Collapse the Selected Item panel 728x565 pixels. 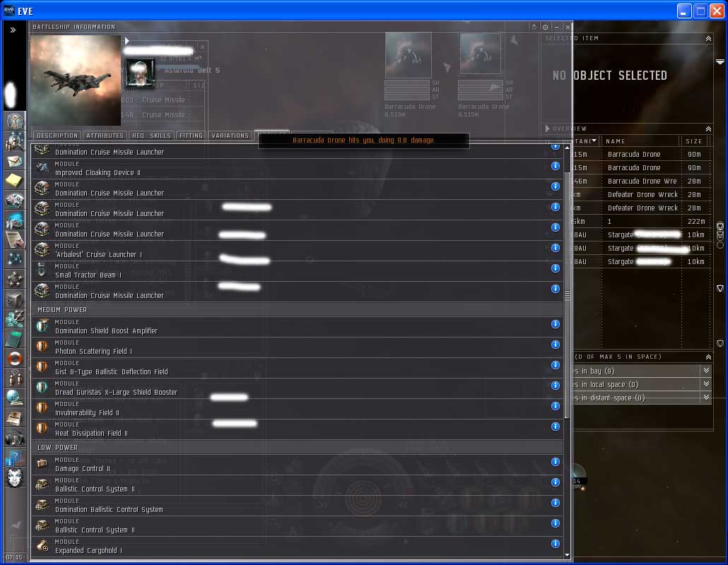[708, 39]
